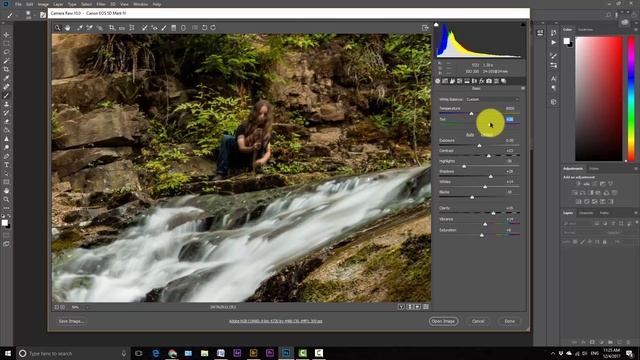Click the Done button in Camera Raw
Screen dimensions: 640x360
pos(510,321)
